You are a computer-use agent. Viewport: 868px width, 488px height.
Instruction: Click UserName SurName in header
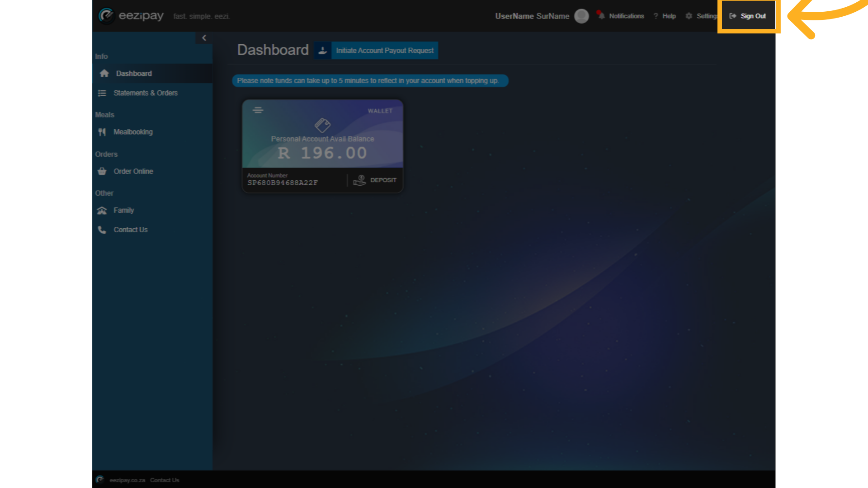click(532, 16)
